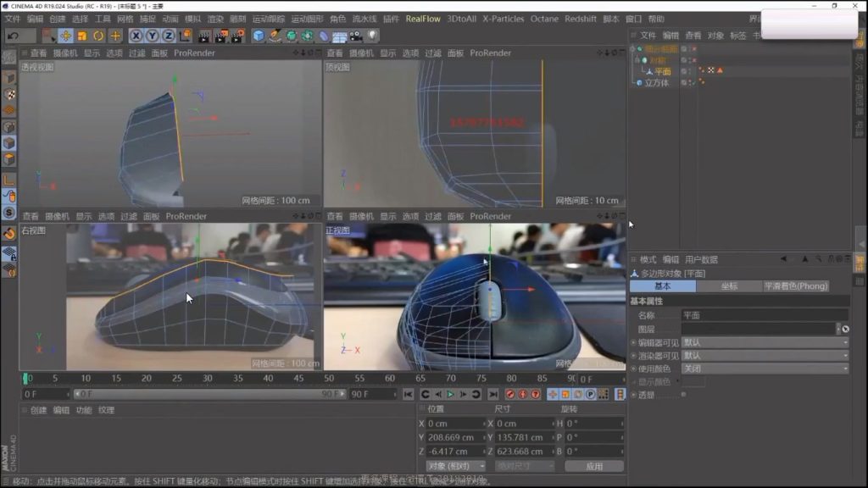Toggle the X axis lock
868x488 pixels.
pyautogui.click(x=136, y=36)
